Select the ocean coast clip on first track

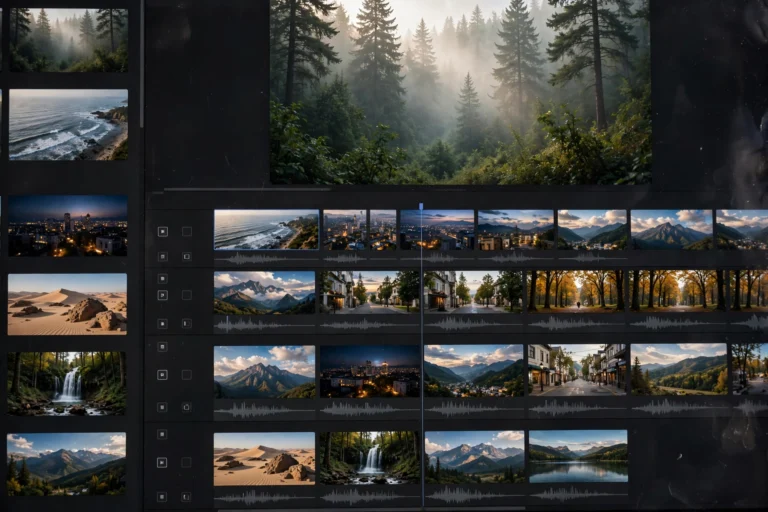click(x=266, y=230)
